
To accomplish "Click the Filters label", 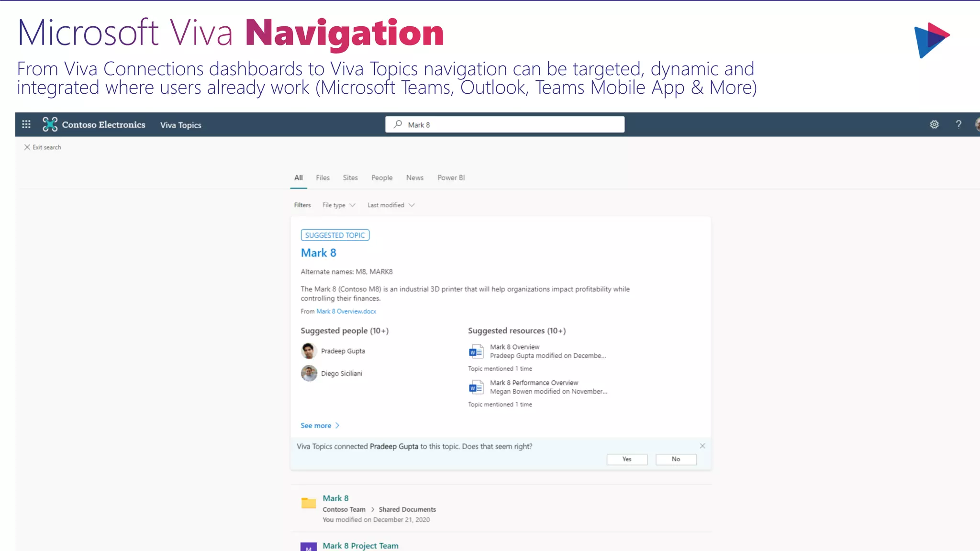I will pyautogui.click(x=302, y=205).
